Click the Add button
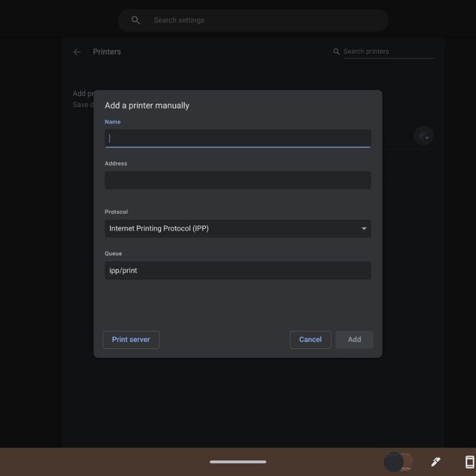 click(x=354, y=339)
